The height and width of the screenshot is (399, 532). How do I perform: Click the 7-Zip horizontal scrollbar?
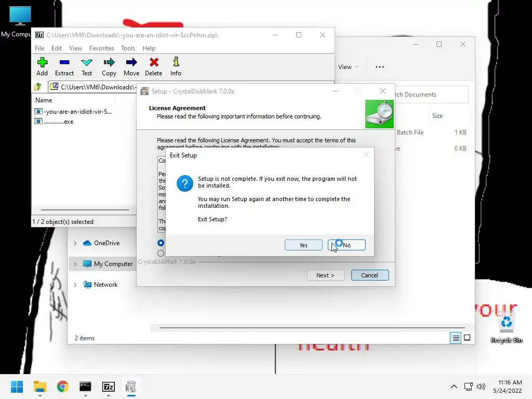(x=85, y=210)
